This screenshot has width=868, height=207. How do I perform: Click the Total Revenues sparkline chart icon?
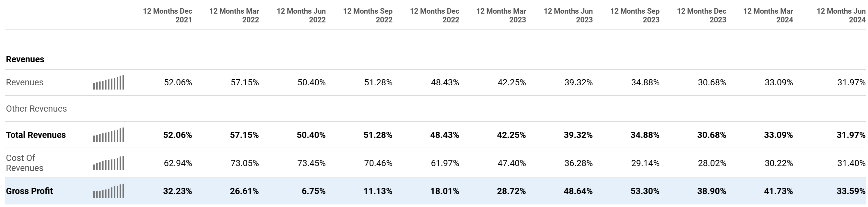[109, 135]
